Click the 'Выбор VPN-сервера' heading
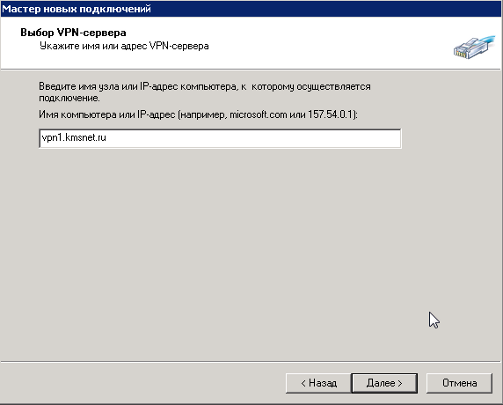 click(73, 32)
